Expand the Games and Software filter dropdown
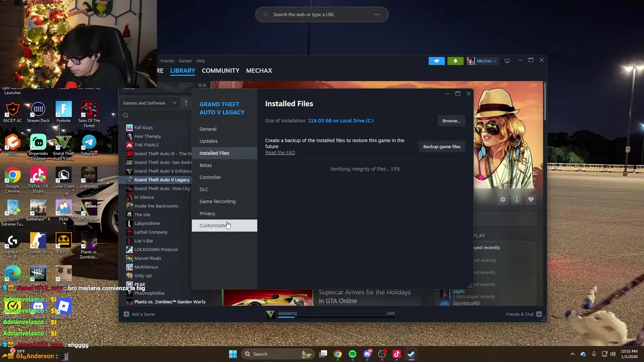 point(150,103)
